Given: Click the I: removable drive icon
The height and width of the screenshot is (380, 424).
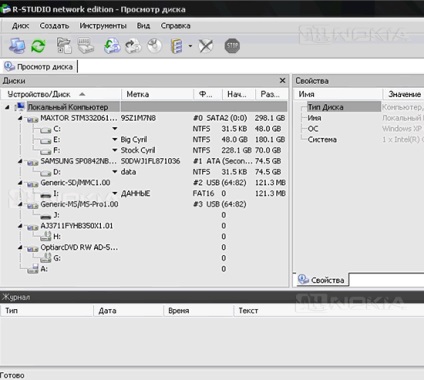Looking at the screenshot, I should [46, 194].
